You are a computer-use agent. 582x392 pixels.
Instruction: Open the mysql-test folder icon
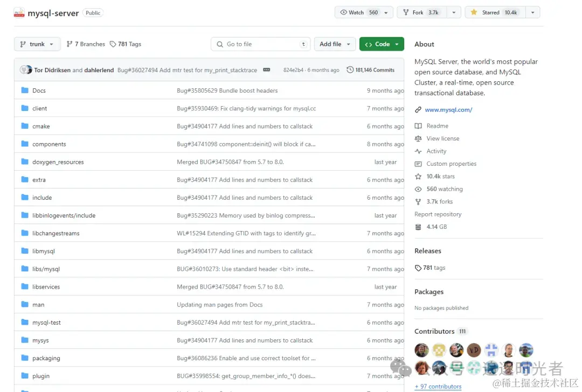point(25,322)
